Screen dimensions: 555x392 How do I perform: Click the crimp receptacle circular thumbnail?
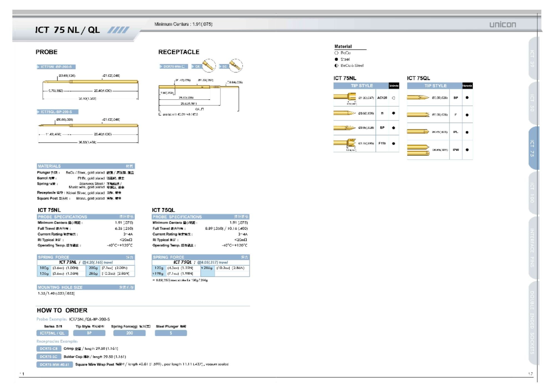[209, 66]
